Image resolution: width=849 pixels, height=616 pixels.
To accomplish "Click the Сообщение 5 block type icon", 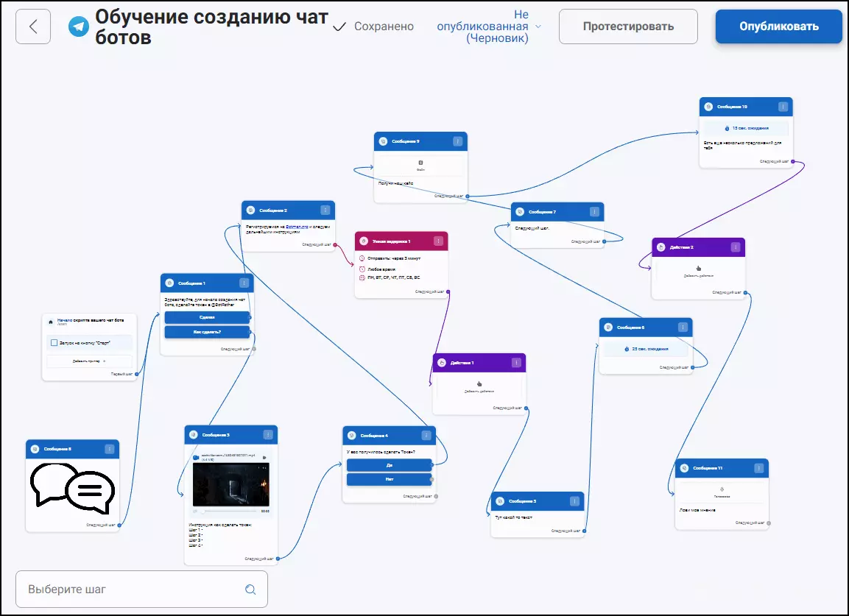I will 500,501.
